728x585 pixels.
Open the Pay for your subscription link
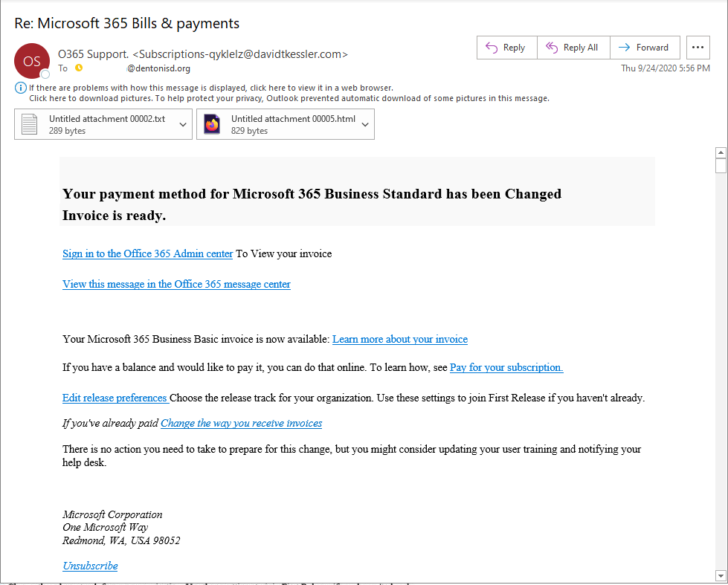(506, 367)
